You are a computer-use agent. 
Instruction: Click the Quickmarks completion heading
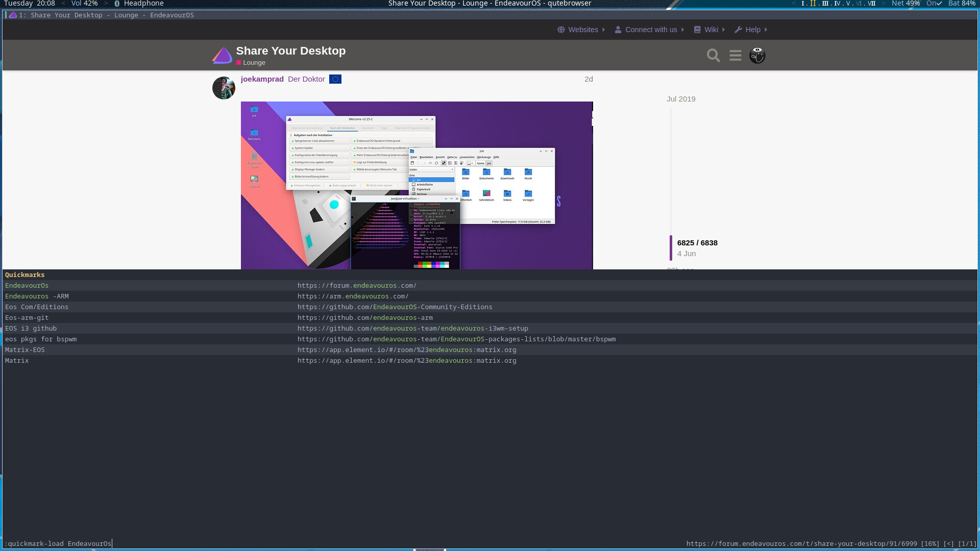pyautogui.click(x=24, y=275)
